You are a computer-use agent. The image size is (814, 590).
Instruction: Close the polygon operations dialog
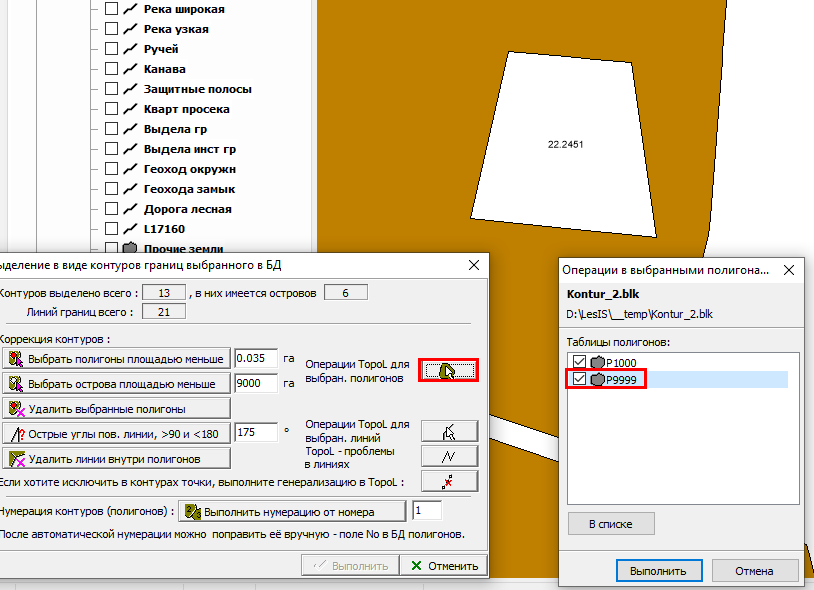click(789, 270)
